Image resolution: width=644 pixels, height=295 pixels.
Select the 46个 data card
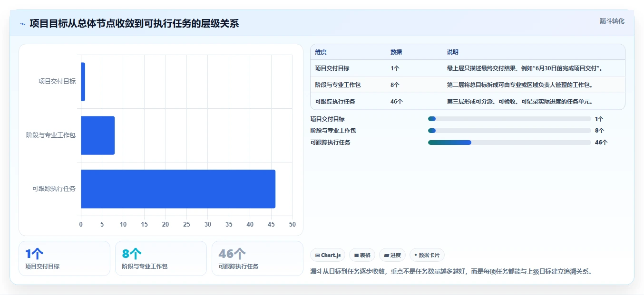(x=257, y=258)
